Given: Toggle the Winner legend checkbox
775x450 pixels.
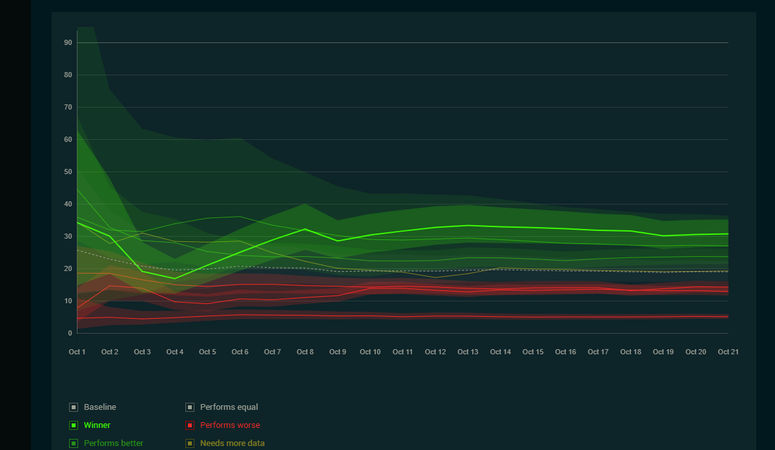Looking at the screenshot, I should pyautogui.click(x=74, y=425).
